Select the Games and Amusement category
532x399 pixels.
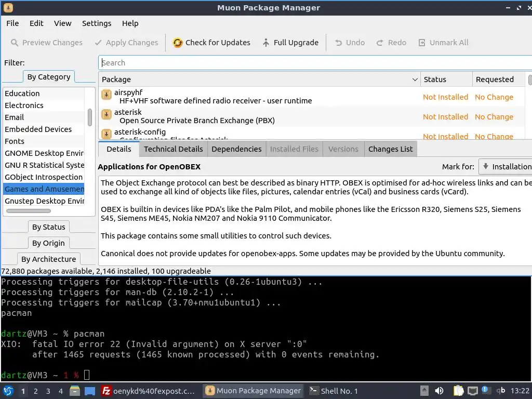(44, 189)
